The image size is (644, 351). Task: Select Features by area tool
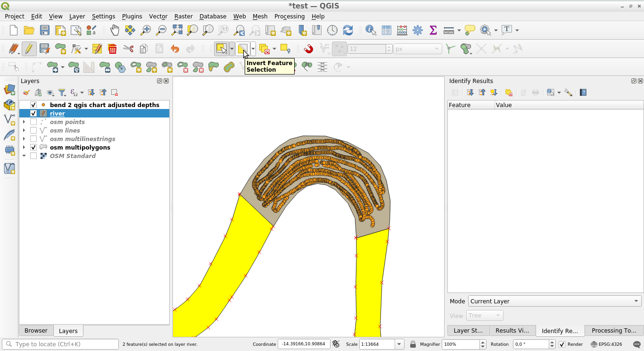click(221, 49)
